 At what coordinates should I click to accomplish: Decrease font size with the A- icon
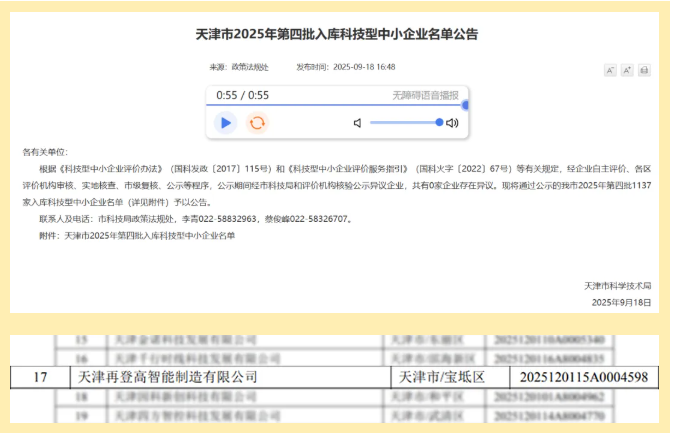610,70
